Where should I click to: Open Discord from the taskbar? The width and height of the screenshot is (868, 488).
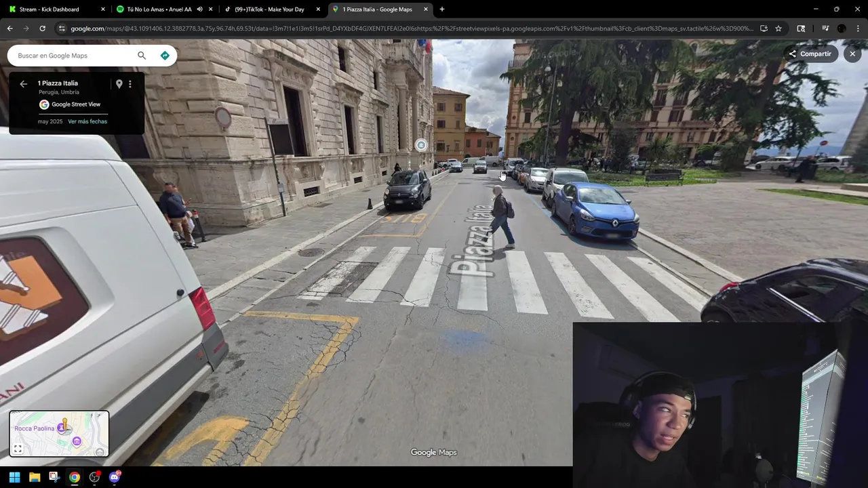tap(115, 477)
